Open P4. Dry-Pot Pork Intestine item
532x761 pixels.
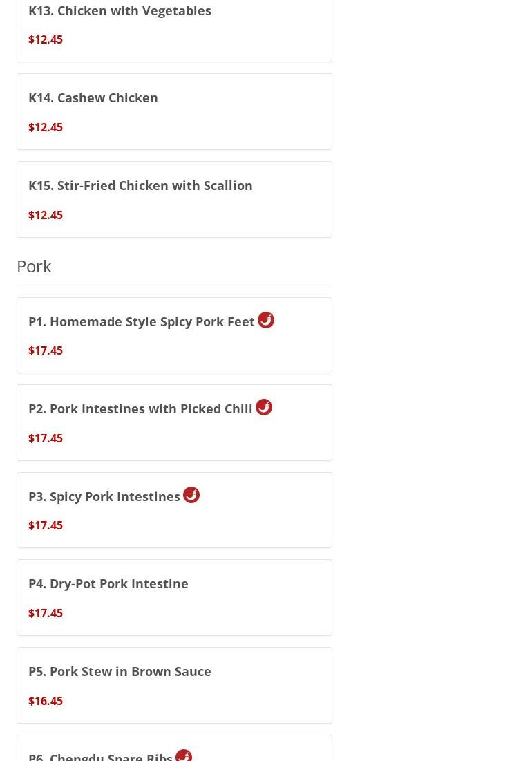[x=108, y=583]
